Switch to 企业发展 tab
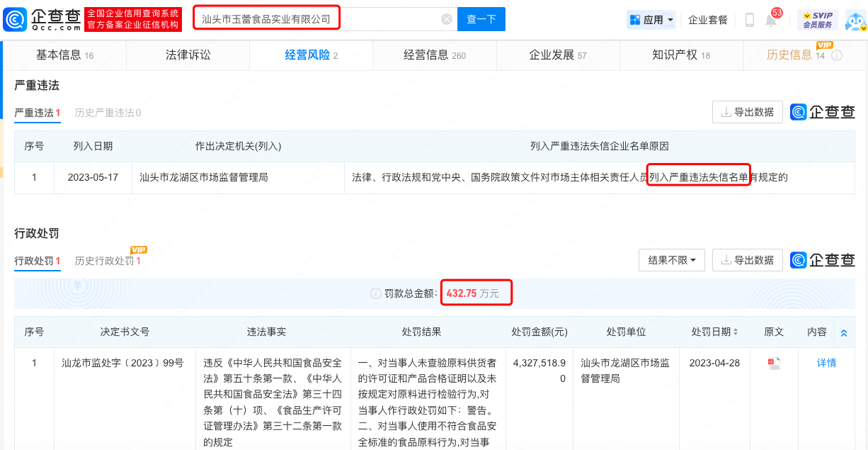This screenshot has width=868, height=450. (x=558, y=55)
